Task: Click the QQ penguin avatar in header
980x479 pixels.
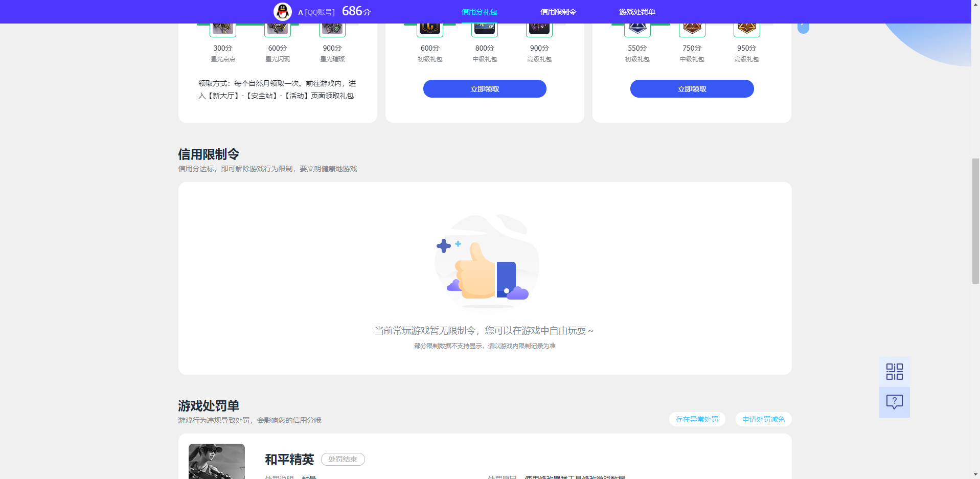Action: (x=283, y=11)
